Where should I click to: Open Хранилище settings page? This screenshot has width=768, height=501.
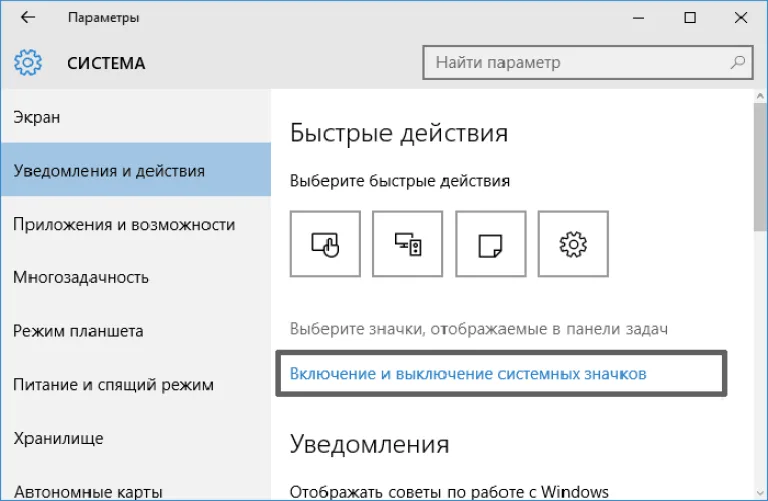[x=136, y=438]
